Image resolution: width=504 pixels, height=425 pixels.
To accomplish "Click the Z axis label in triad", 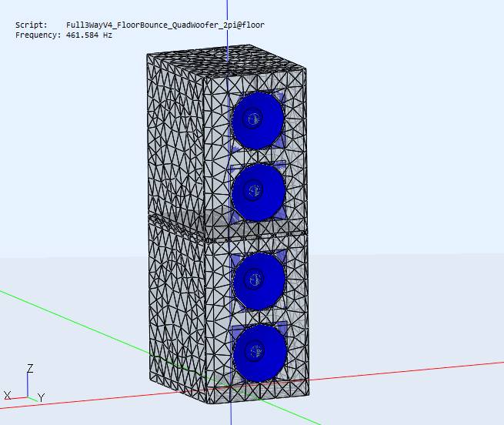I will (x=30, y=368).
